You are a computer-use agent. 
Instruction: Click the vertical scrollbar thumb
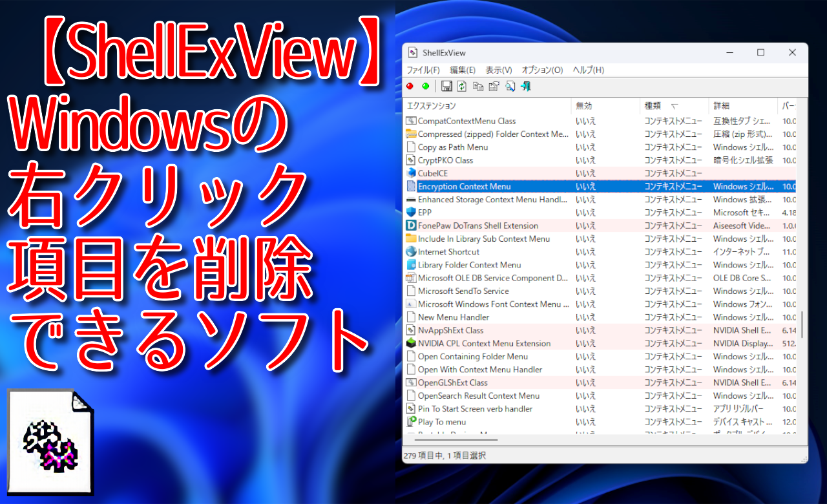[803, 325]
